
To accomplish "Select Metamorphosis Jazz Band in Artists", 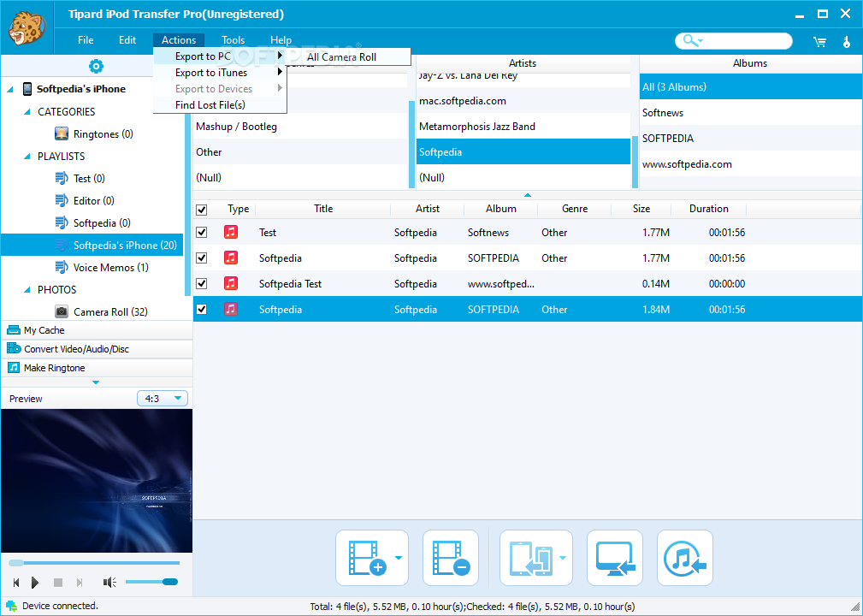I will click(523, 126).
